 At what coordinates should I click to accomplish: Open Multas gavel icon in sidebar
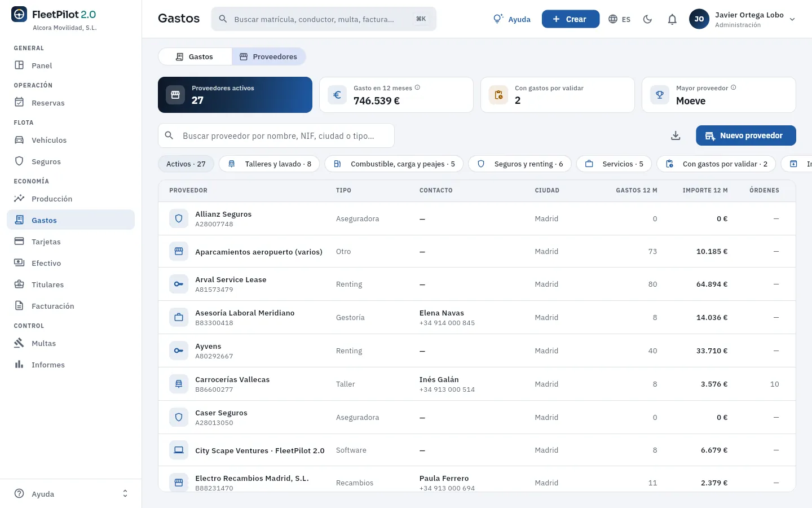tap(19, 343)
